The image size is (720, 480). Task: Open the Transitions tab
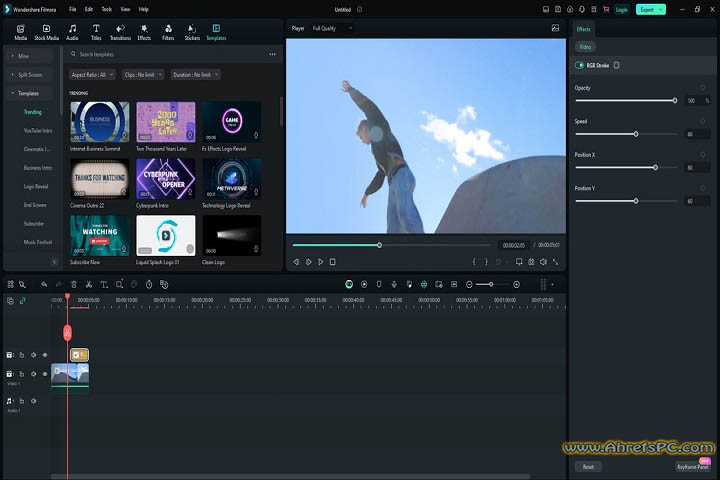click(120, 33)
